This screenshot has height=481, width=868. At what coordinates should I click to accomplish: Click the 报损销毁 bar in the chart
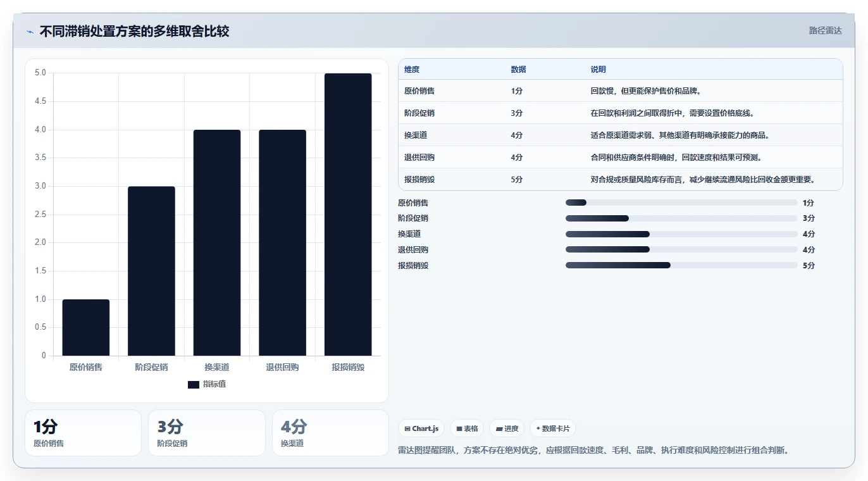(x=348, y=215)
